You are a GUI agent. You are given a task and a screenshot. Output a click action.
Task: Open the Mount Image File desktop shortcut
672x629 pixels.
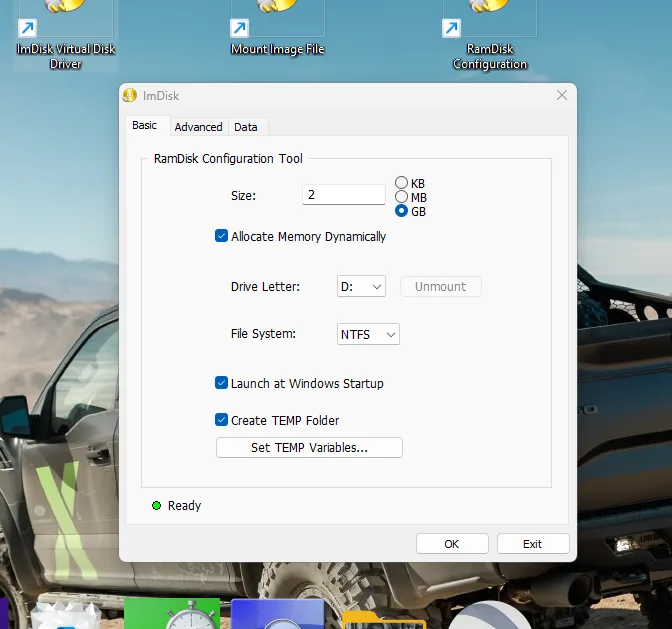tap(277, 30)
